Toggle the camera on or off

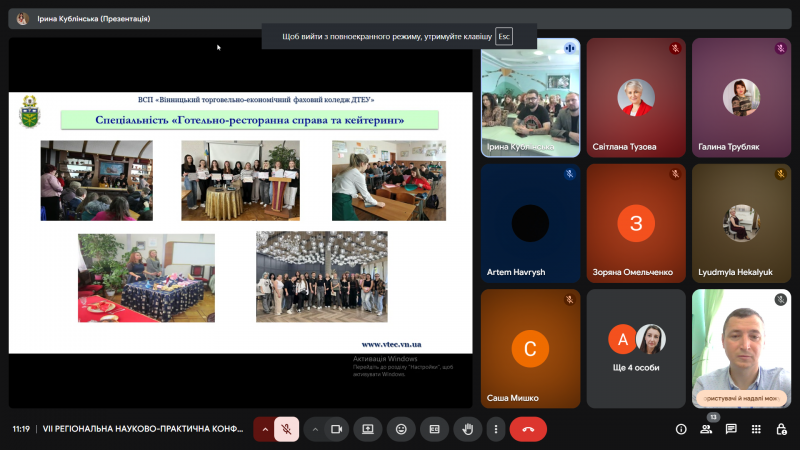click(336, 429)
